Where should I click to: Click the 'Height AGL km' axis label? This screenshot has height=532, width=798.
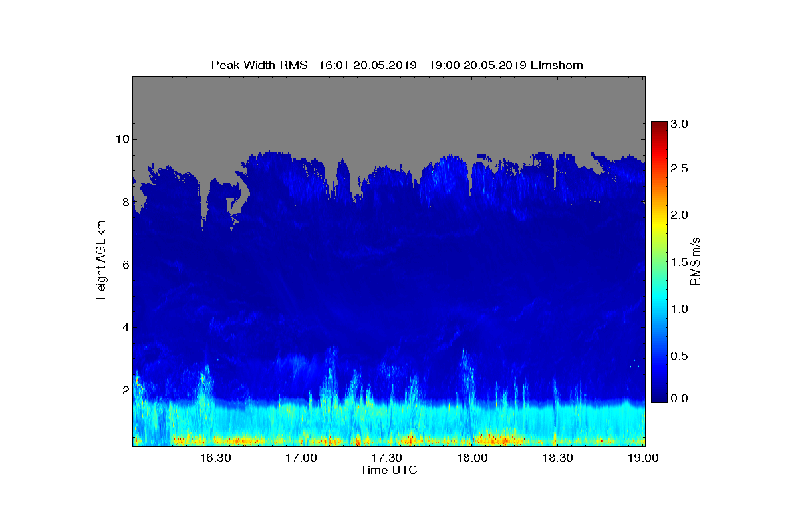click(101, 261)
